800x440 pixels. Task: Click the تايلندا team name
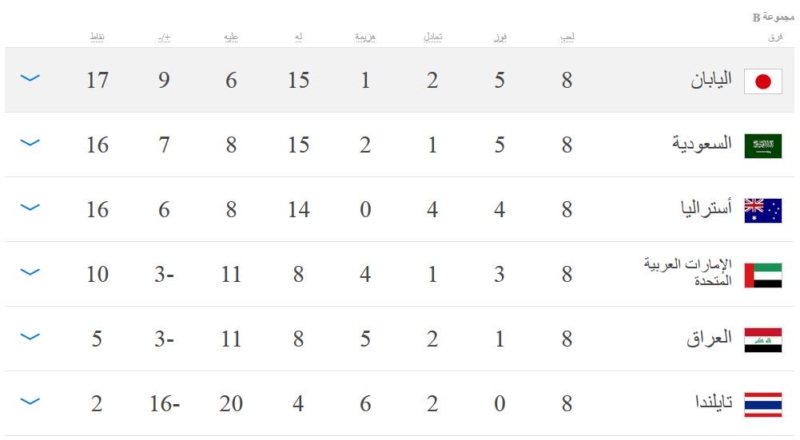(x=705, y=404)
